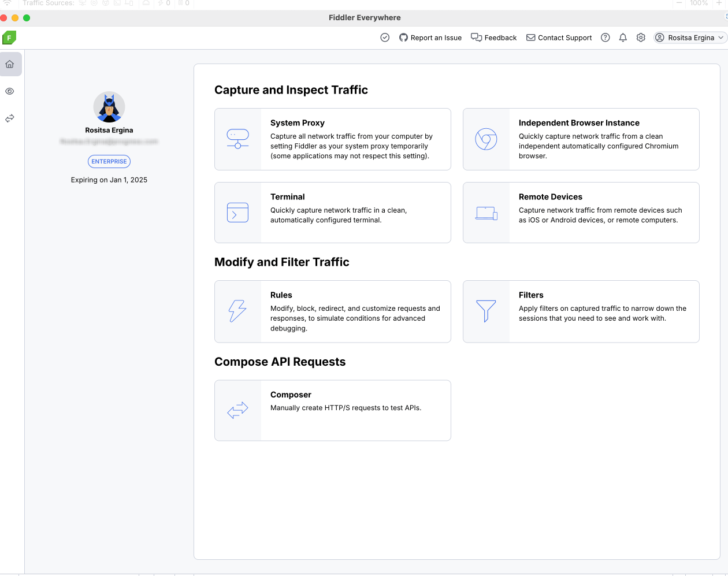728x576 pixels.
Task: Open the Traffic eye icon in the sidebar
Action: tap(10, 91)
